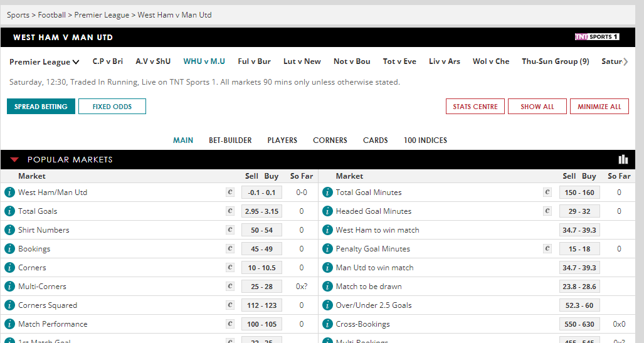Open info icon for Match to be drawn
644x343 pixels.
click(x=327, y=287)
